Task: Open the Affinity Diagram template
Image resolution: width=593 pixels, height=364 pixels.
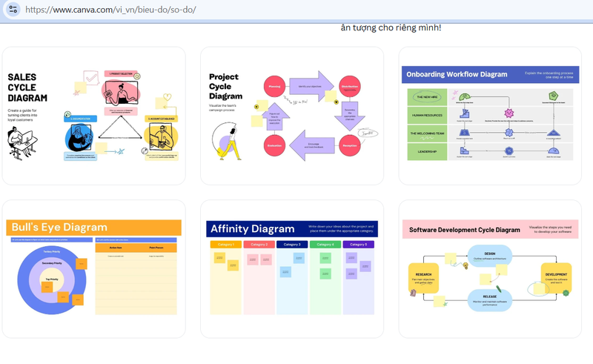Action: pyautogui.click(x=292, y=268)
